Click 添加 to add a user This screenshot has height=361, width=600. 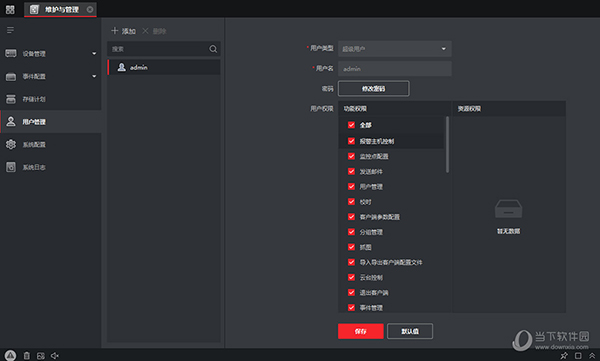click(123, 31)
